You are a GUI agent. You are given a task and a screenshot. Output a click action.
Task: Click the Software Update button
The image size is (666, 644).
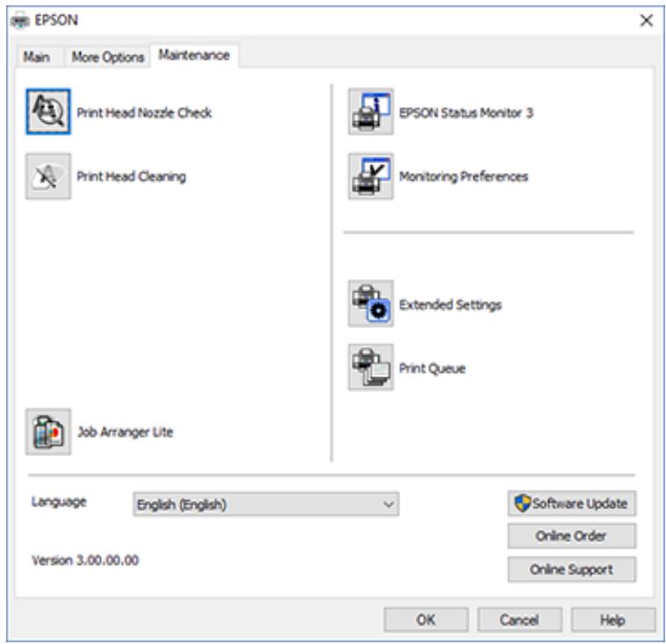click(x=572, y=504)
